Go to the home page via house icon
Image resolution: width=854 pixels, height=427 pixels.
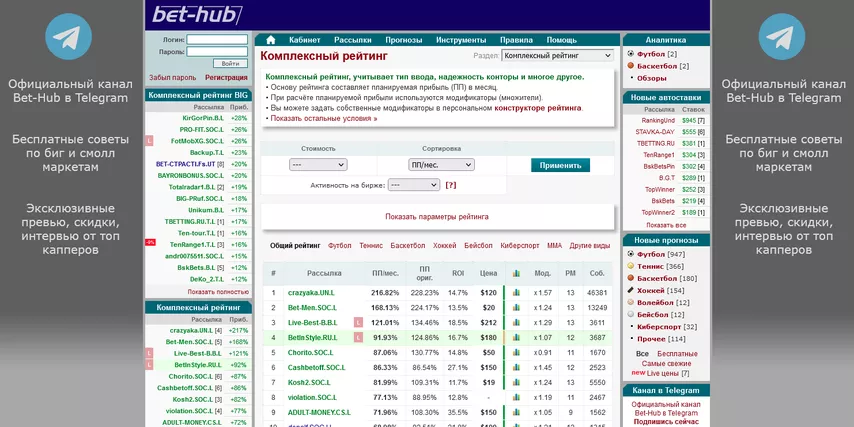click(271, 40)
